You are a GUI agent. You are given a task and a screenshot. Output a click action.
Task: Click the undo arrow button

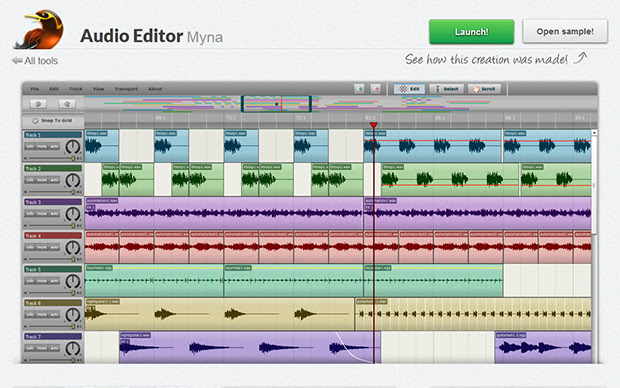(x=38, y=104)
